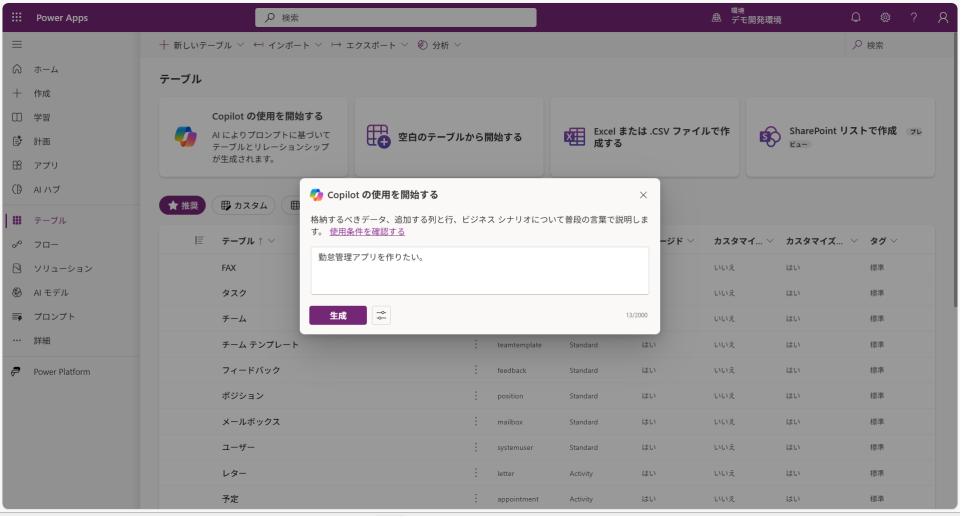Select the 推奨 filter pill
Viewport: 960px width, 516px height.
(182, 206)
